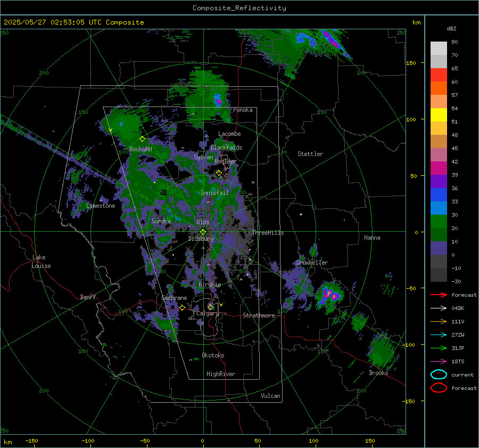
Task: Click the Olds label
Action: [x=203, y=222]
